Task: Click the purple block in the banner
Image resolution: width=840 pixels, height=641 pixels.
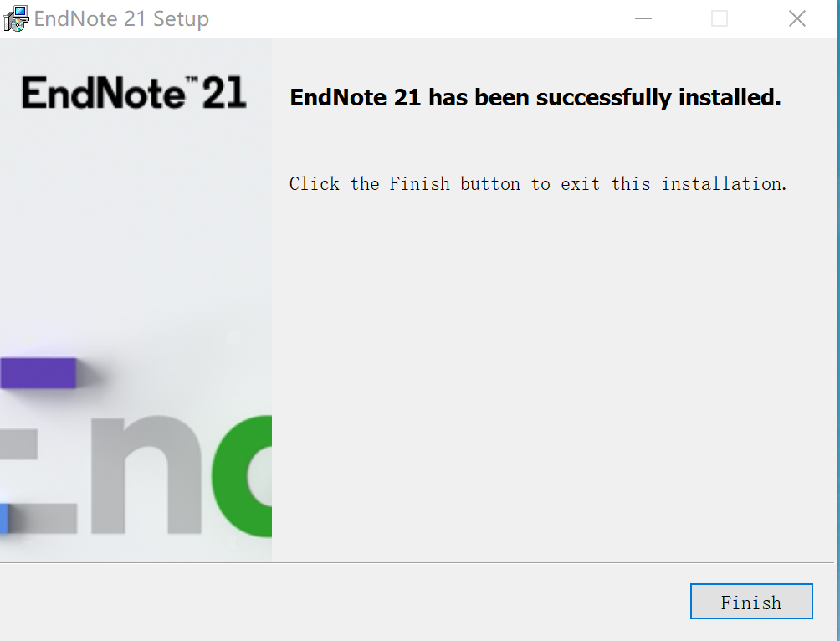Action: tap(38, 372)
